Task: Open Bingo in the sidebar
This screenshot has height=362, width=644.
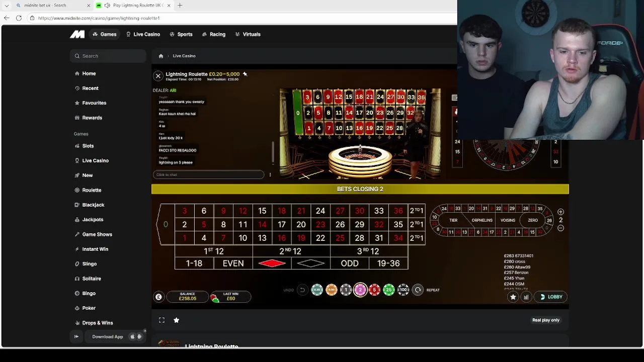Action: coord(85,293)
